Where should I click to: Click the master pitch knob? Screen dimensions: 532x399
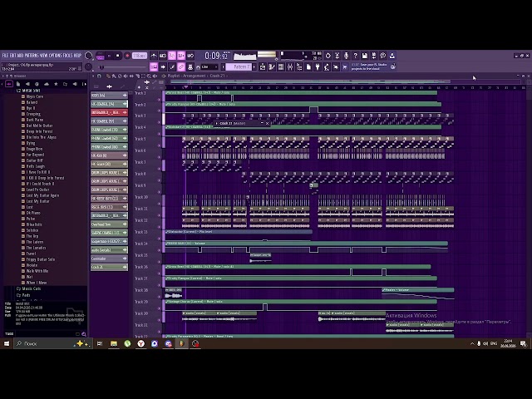[88, 66]
